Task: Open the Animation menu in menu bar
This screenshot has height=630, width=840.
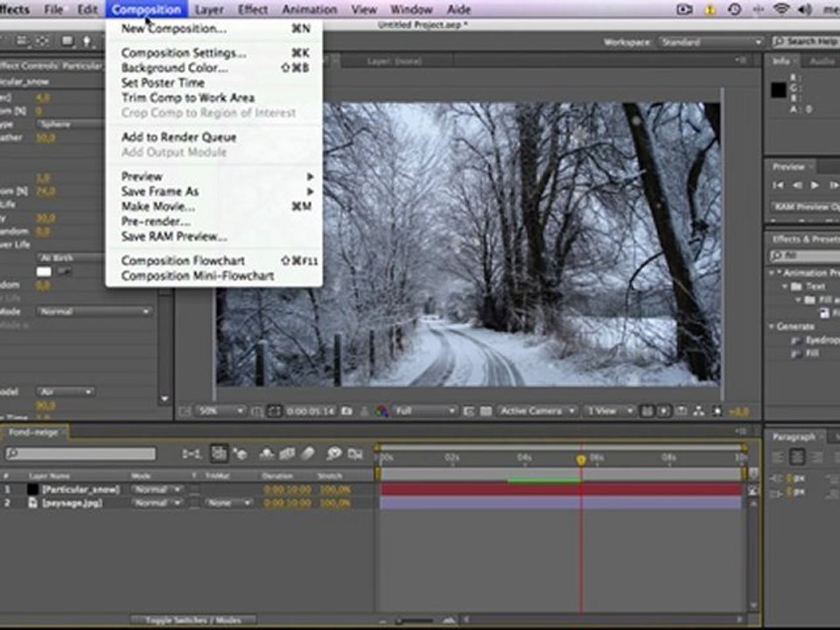Action: (x=310, y=9)
